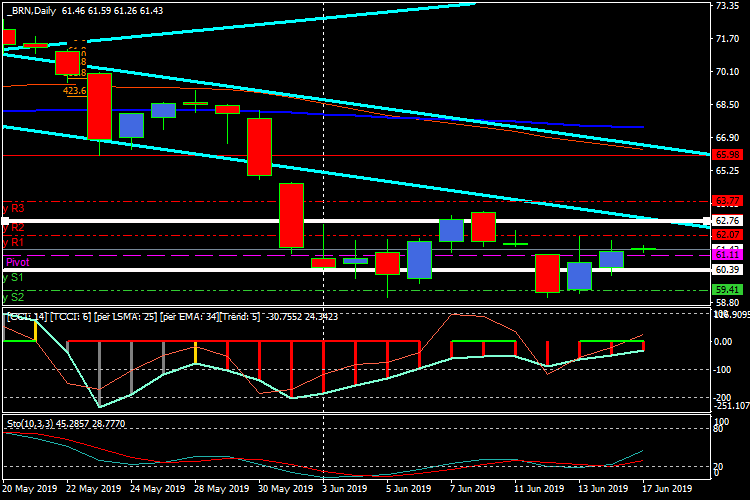Select the R3 resistance label
The image size is (750, 500).
coord(14,208)
